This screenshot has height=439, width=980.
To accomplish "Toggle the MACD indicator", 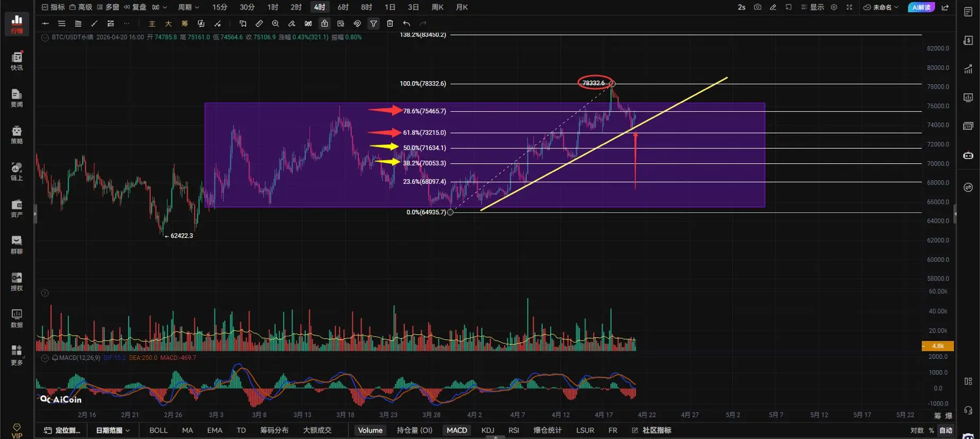I will pos(457,431).
